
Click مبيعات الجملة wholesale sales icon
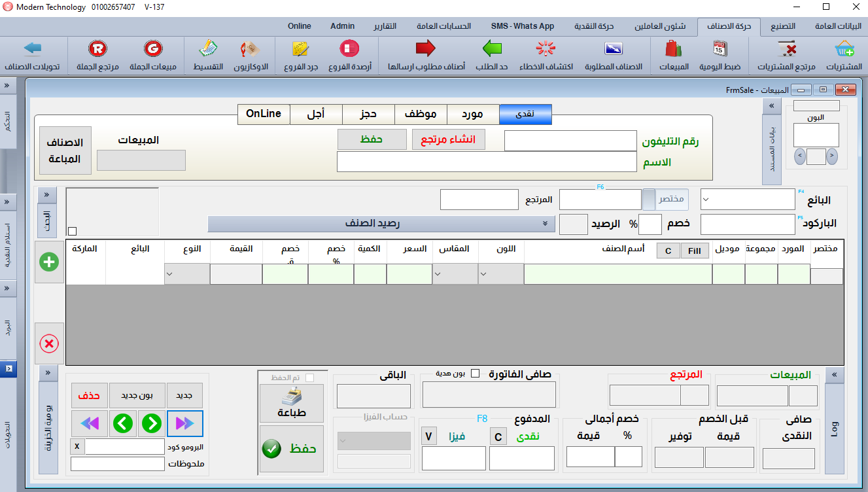153,49
